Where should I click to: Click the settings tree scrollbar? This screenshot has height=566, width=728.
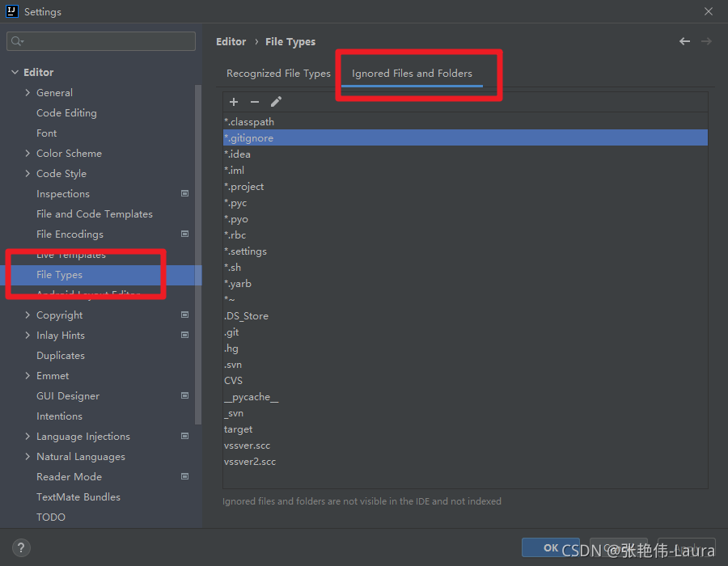point(198,254)
